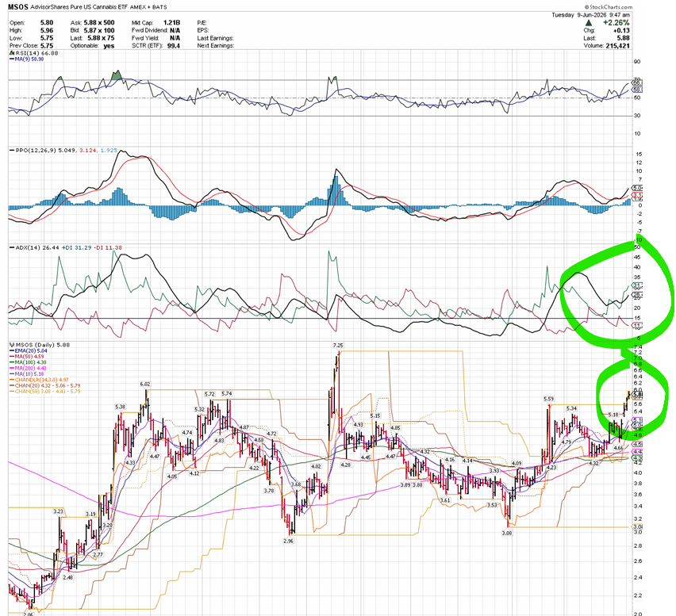
Task: Click the magenta MA(200) legend line swatch
Action: 12,369
